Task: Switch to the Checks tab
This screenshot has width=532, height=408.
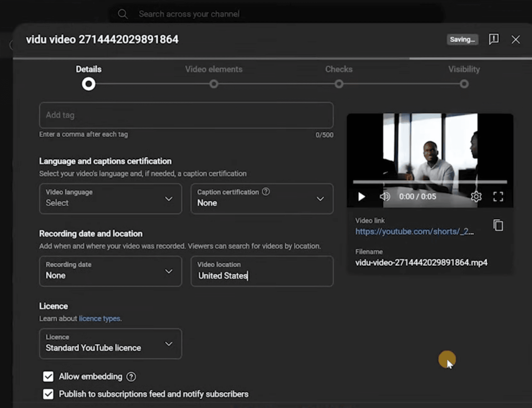Action: pyautogui.click(x=338, y=69)
